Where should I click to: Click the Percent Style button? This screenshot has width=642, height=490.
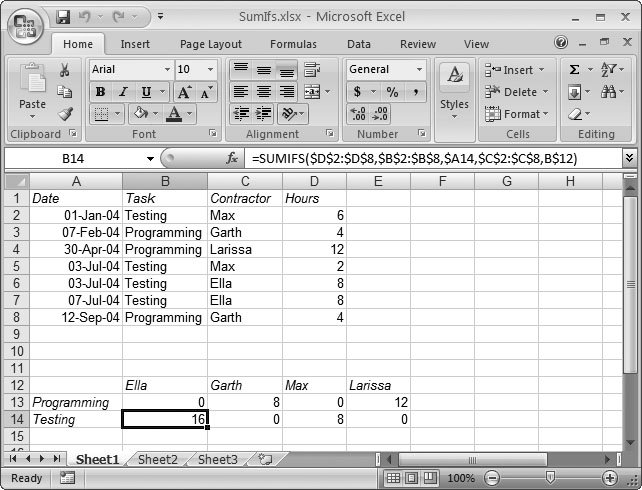click(392, 92)
